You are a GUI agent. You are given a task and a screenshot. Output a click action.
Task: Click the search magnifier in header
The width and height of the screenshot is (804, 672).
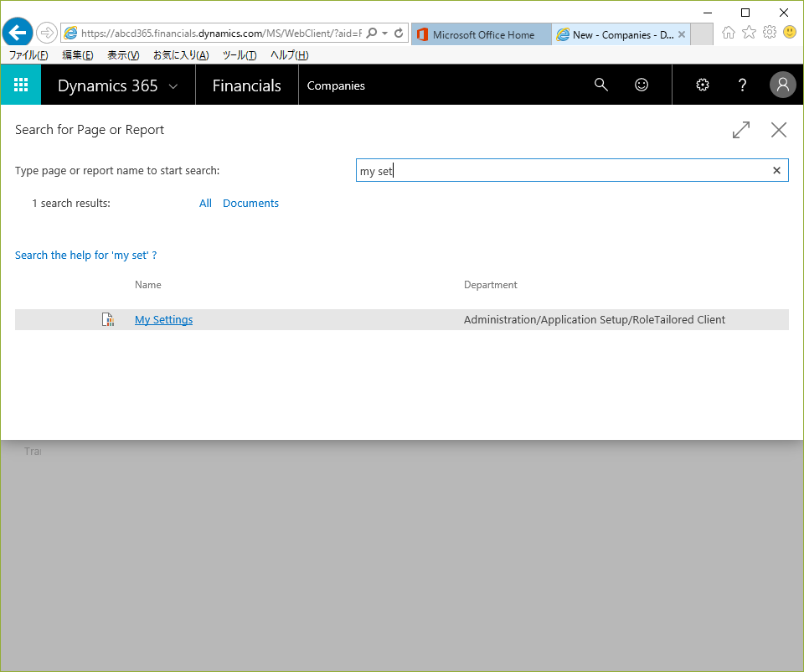point(600,85)
